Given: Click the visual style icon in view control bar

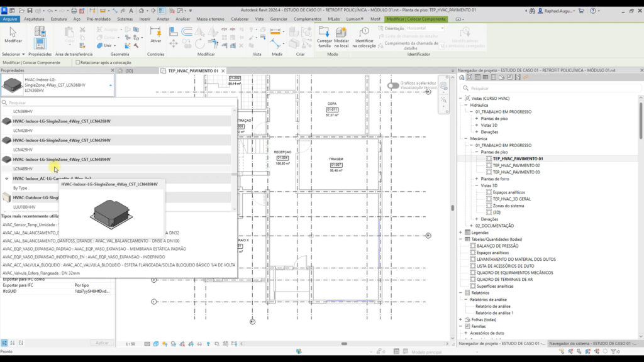Looking at the screenshot, I should [156, 344].
